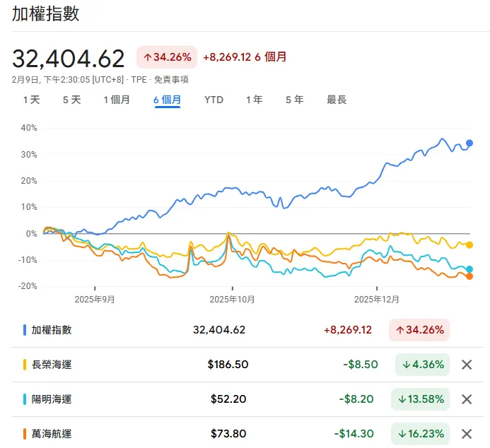
Task: Remove 萬海航運 from the comparison
Action: [467, 434]
